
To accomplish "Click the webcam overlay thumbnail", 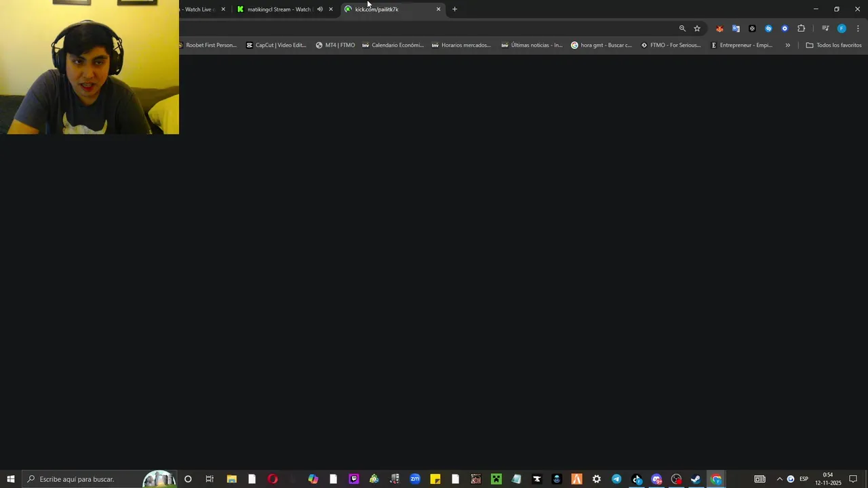I will (90, 67).
